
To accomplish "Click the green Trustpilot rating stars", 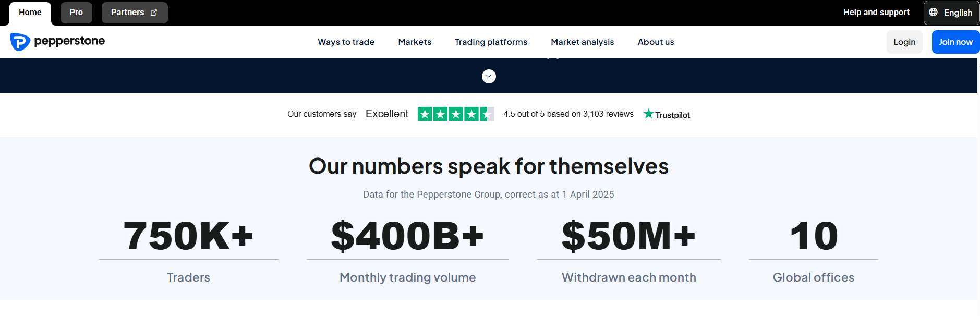I will click(455, 114).
